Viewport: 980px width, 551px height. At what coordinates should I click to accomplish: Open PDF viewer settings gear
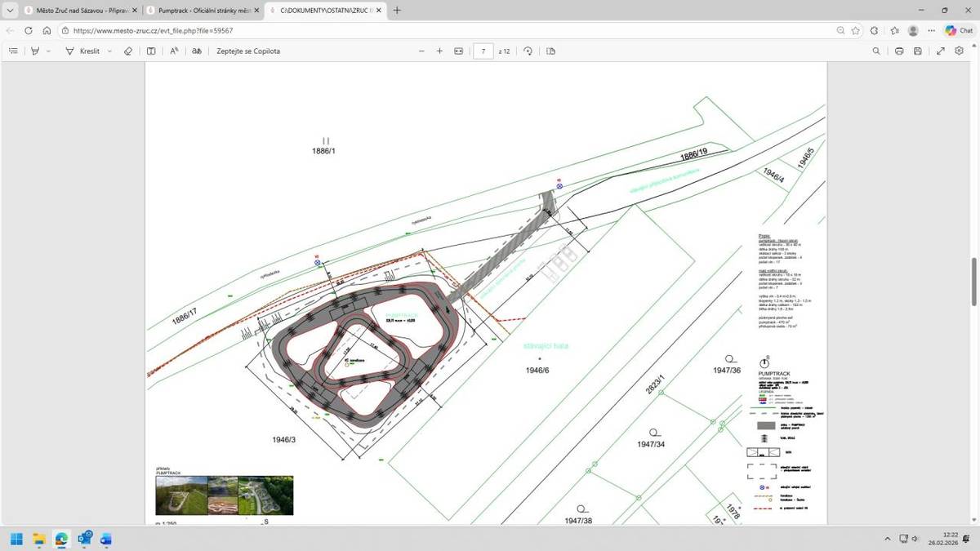click(960, 51)
